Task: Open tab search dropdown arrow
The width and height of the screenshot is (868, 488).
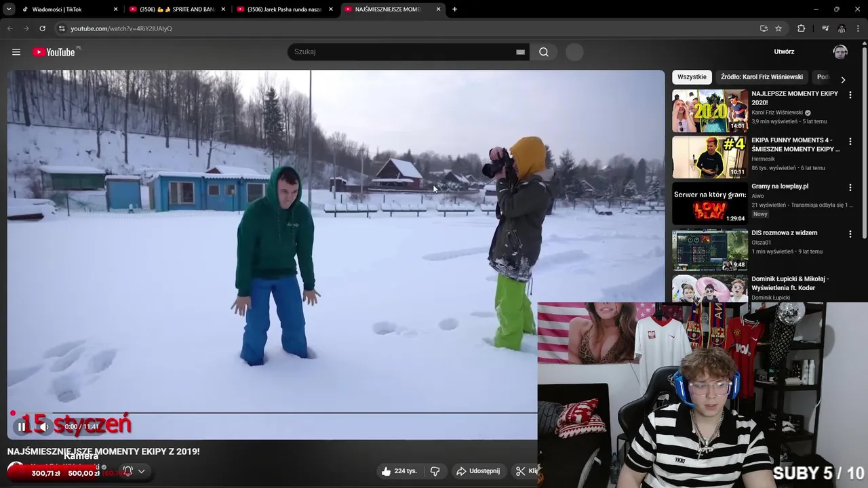Action: (9, 9)
